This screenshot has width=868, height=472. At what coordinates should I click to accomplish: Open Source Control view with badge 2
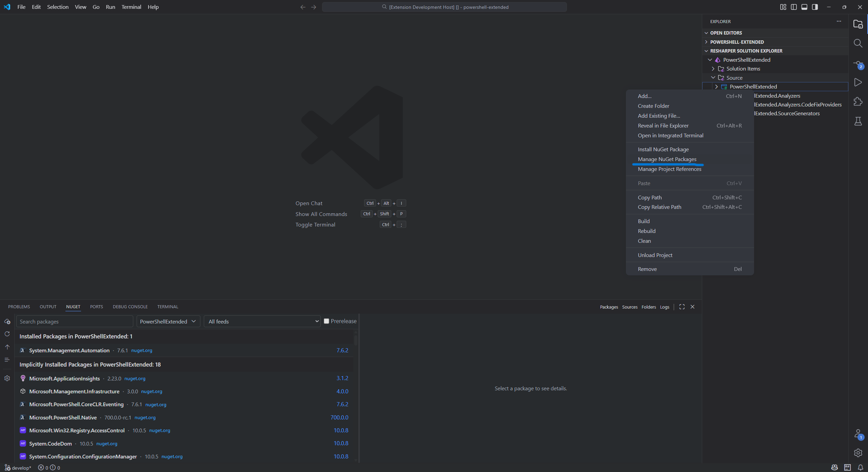[858, 64]
